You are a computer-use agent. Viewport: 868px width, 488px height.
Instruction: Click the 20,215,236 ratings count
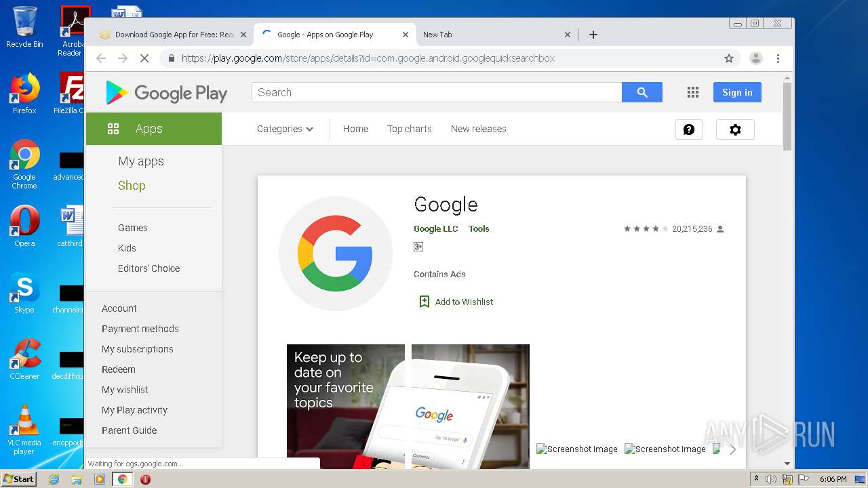click(692, 229)
